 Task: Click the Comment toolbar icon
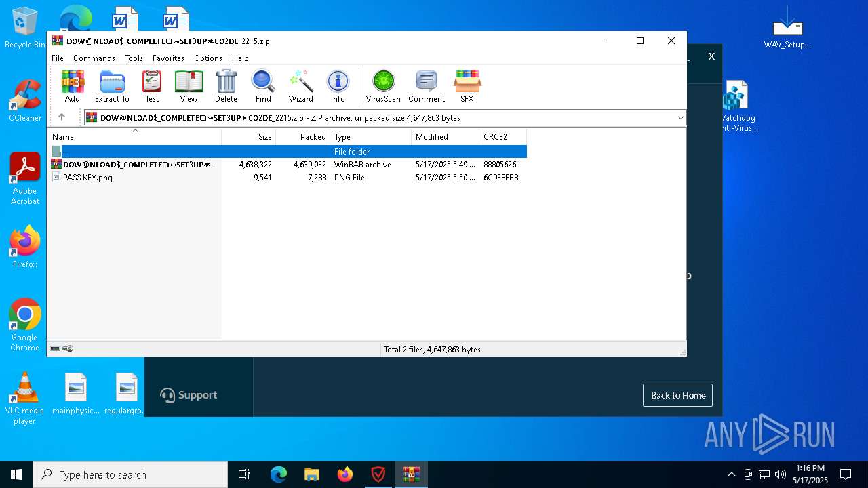click(427, 86)
